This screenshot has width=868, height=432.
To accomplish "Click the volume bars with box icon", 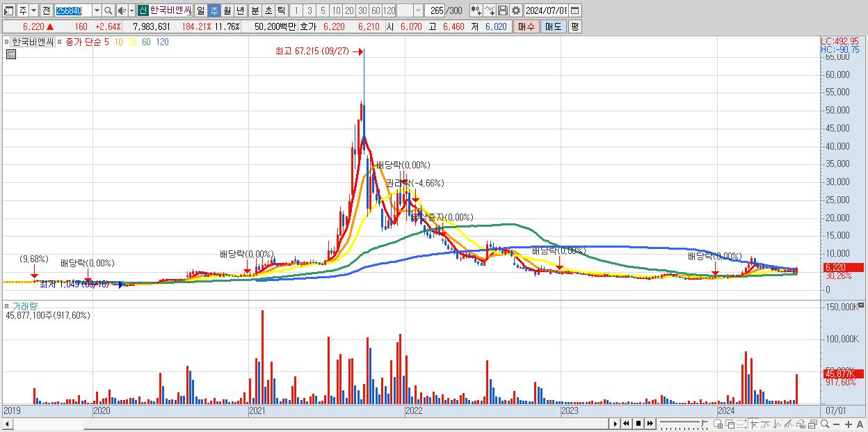I will point(801,424).
